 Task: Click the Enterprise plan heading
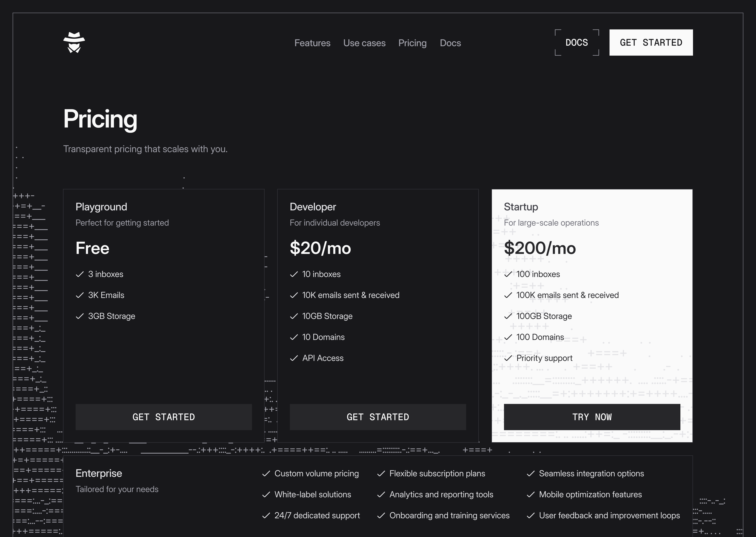(x=99, y=473)
